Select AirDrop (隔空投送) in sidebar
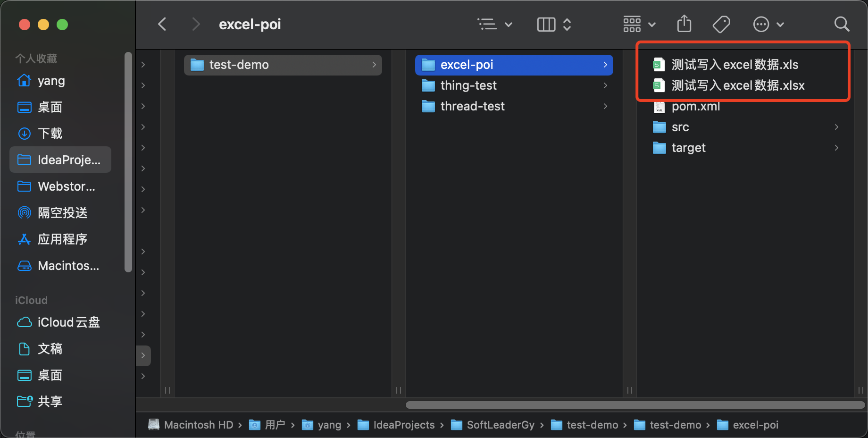The image size is (868, 438). tap(62, 213)
